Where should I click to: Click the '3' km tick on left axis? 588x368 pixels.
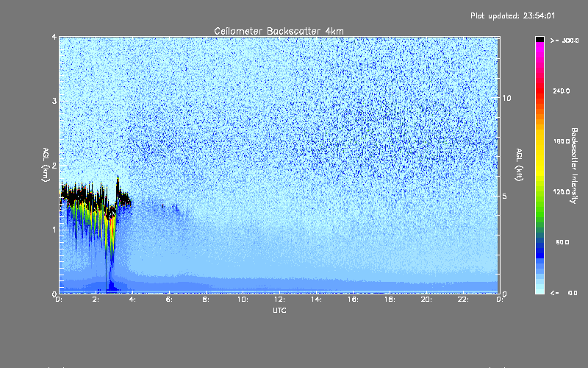click(54, 101)
